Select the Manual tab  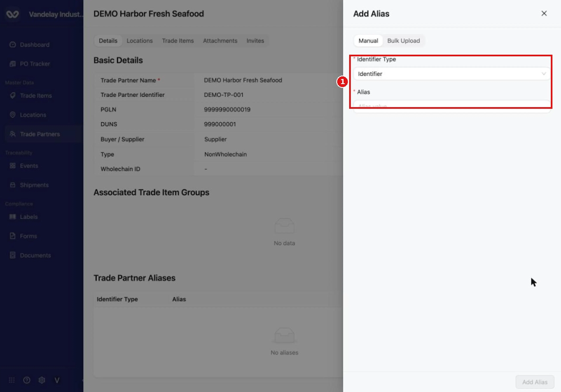368,41
